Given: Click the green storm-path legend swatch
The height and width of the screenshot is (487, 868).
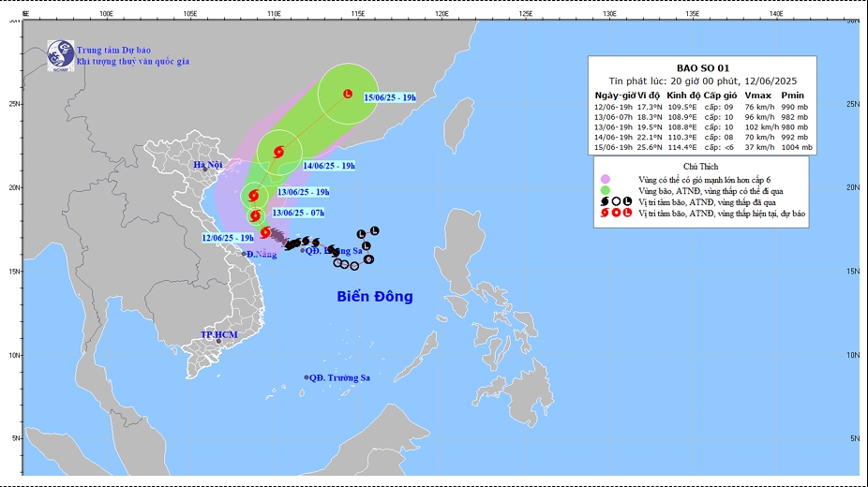Looking at the screenshot, I should pyautogui.click(x=605, y=190).
